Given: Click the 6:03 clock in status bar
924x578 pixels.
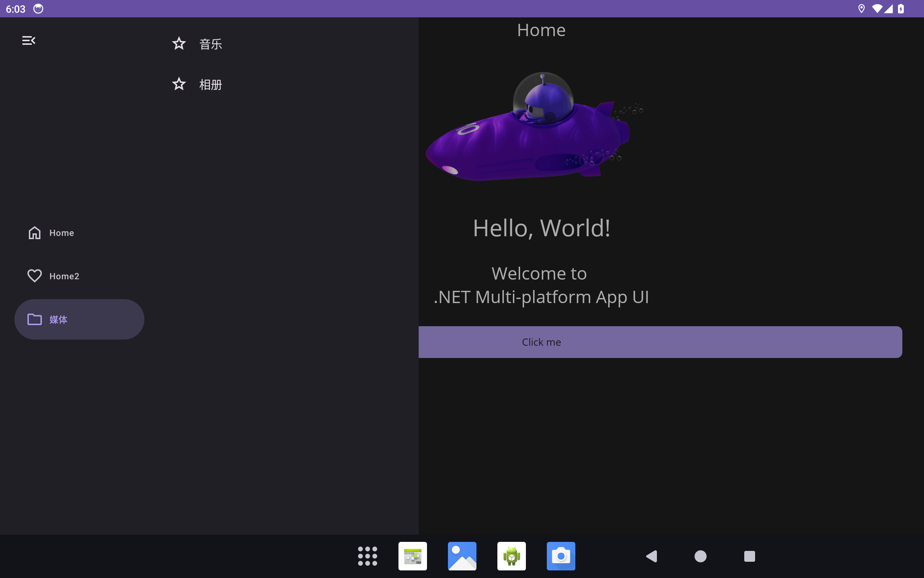Looking at the screenshot, I should point(16,9).
